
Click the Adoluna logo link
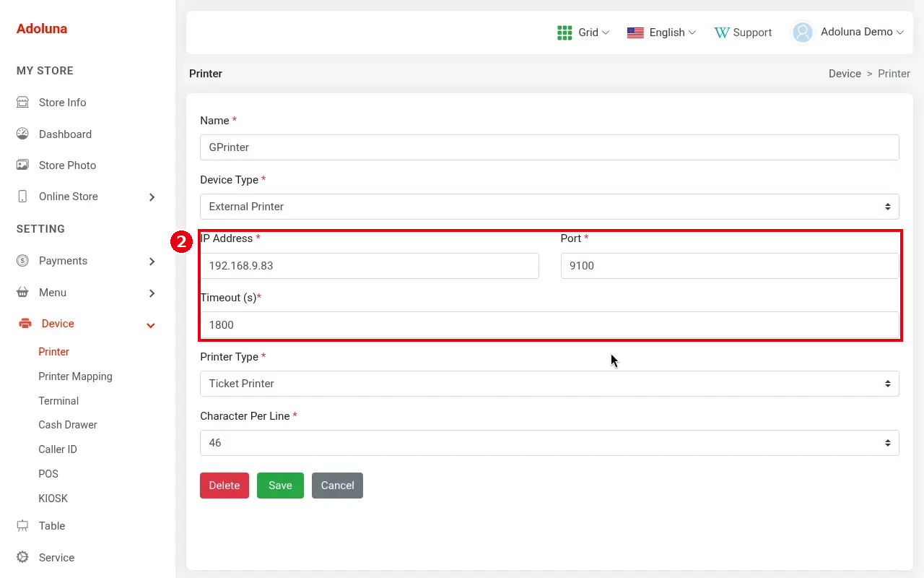click(x=42, y=29)
